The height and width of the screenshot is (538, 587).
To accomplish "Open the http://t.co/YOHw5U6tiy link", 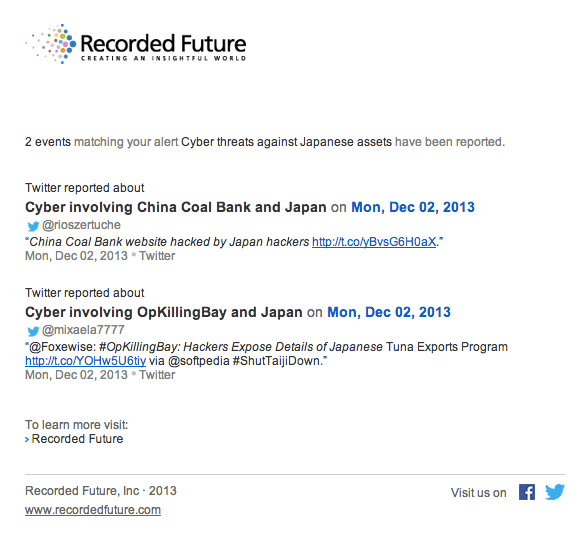I will [x=85, y=361].
